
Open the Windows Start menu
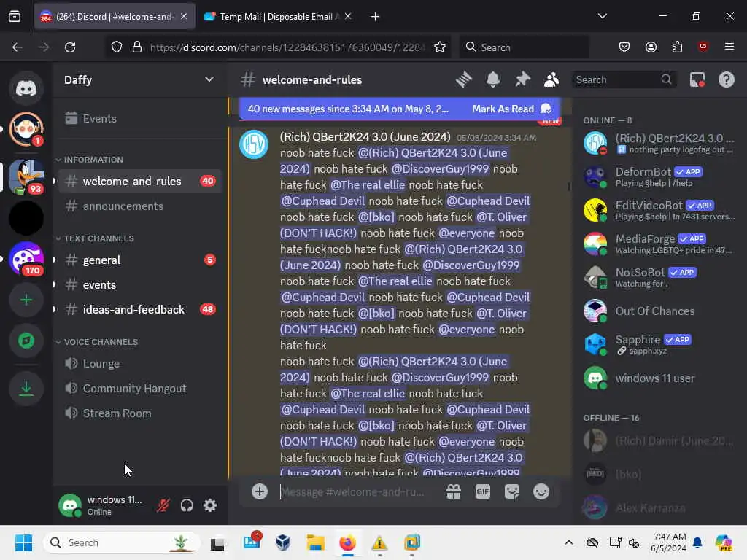coord(23,542)
